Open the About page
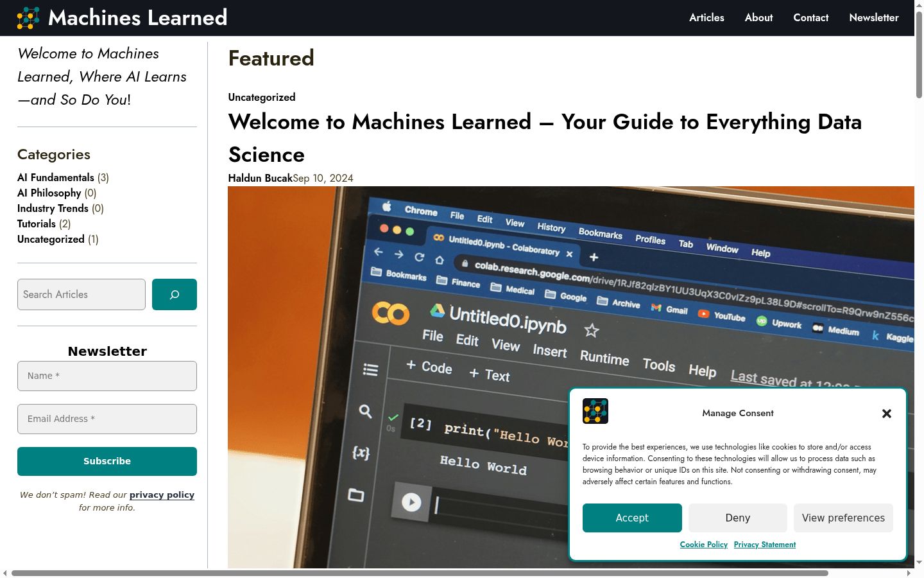 click(x=758, y=18)
